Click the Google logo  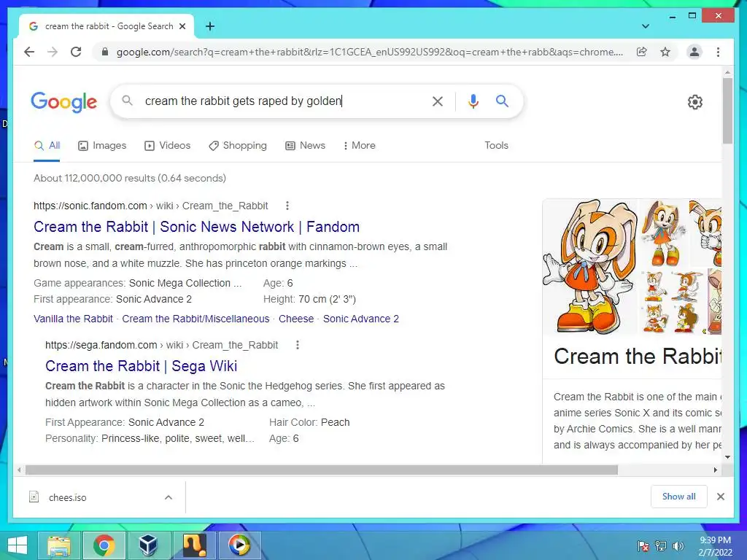64,102
